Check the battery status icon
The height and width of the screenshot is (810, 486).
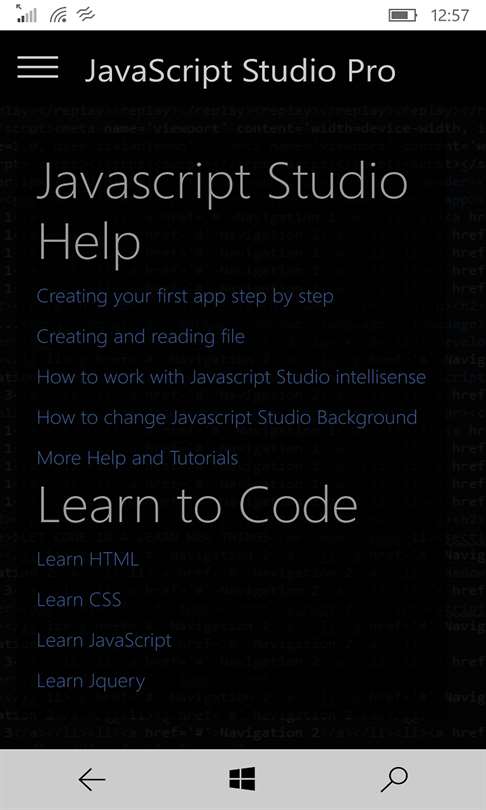(x=402, y=15)
